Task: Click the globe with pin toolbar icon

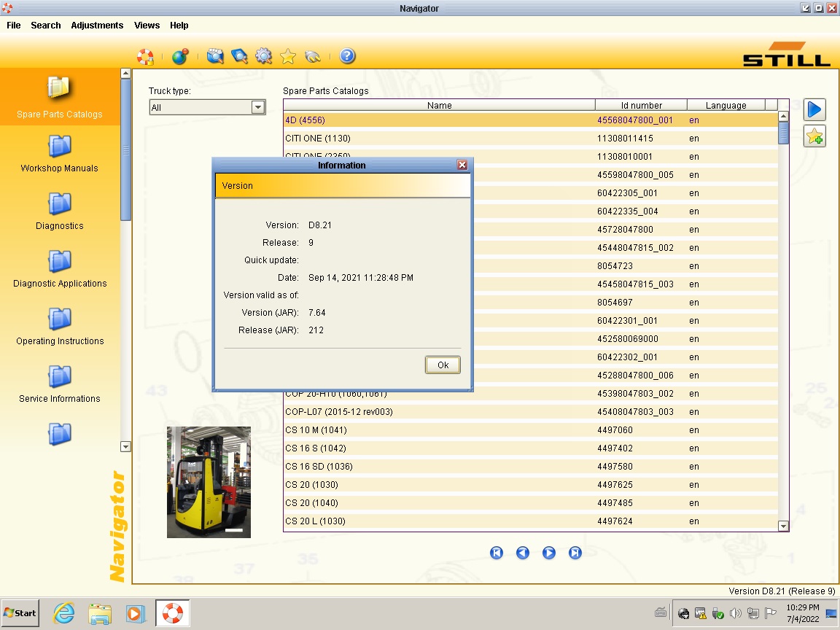Action: point(180,56)
